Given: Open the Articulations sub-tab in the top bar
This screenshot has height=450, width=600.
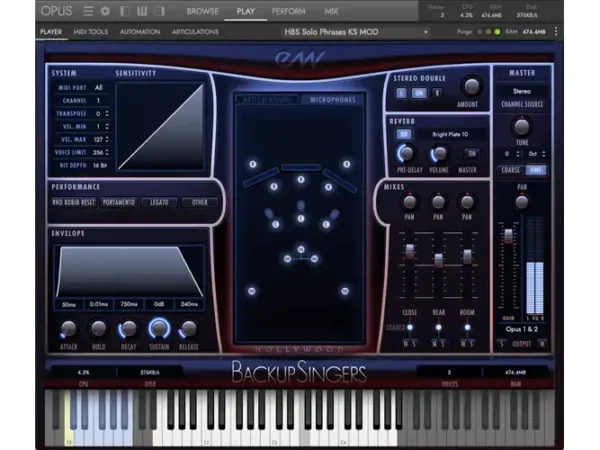Looking at the screenshot, I should point(195,32).
